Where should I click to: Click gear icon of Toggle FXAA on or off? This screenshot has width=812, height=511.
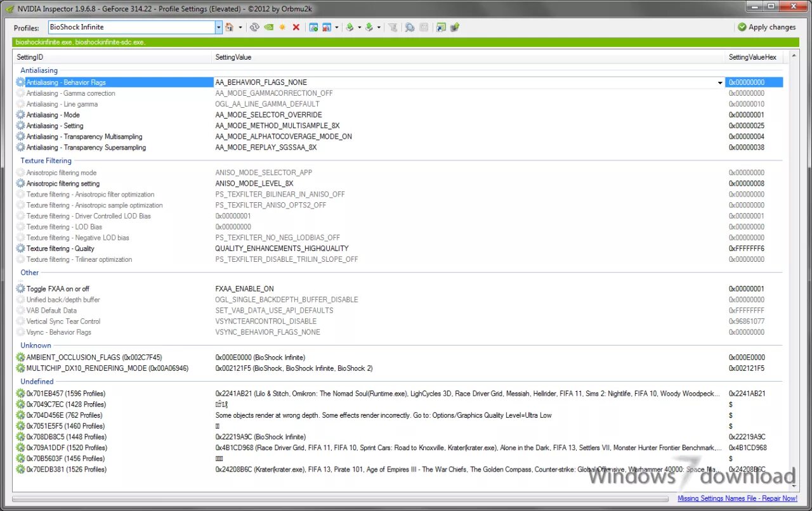(21, 288)
